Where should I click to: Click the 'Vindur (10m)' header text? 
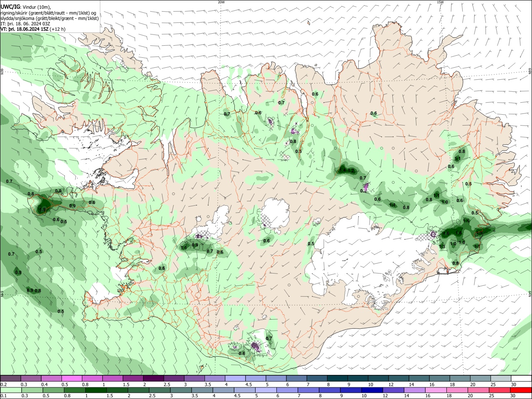(x=37, y=7)
